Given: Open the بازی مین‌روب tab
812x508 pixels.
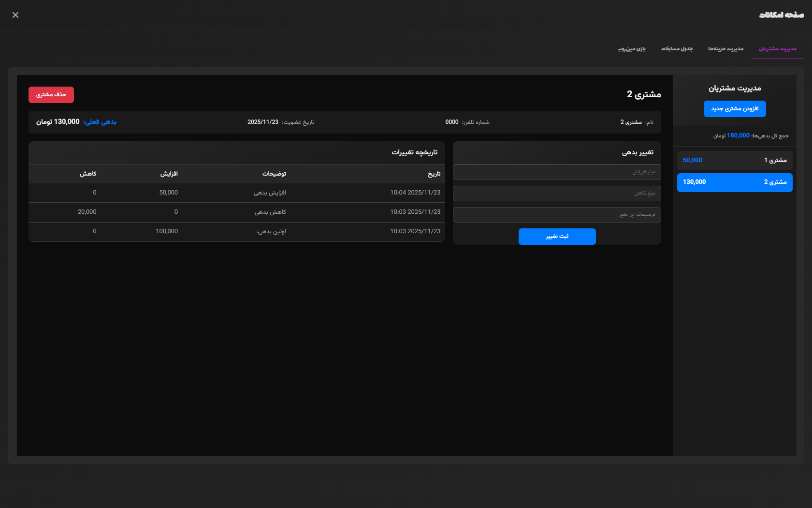Looking at the screenshot, I should 631,49.
